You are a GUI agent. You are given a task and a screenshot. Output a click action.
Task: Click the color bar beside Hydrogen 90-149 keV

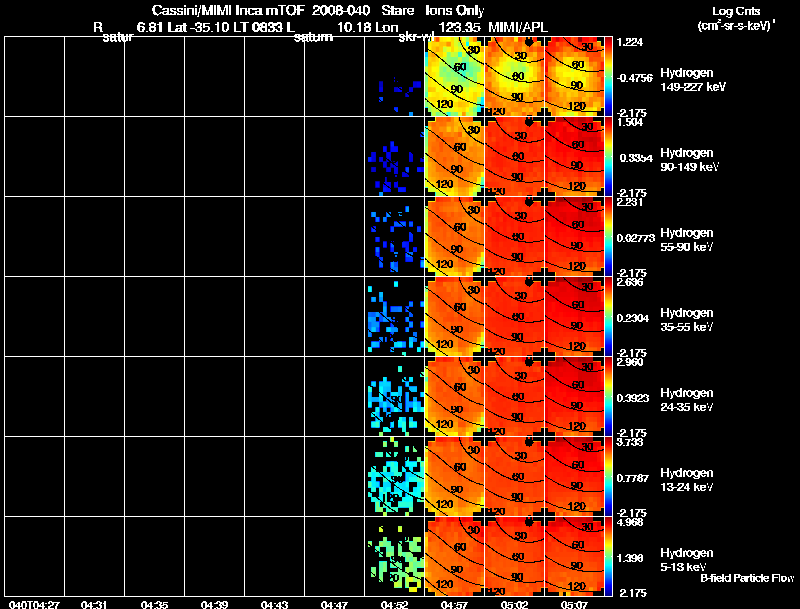(608, 157)
